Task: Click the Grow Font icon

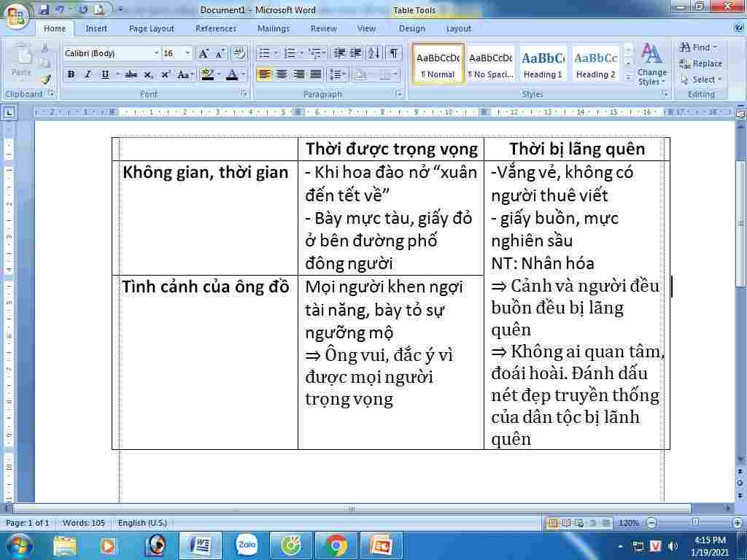Action: tap(204, 53)
